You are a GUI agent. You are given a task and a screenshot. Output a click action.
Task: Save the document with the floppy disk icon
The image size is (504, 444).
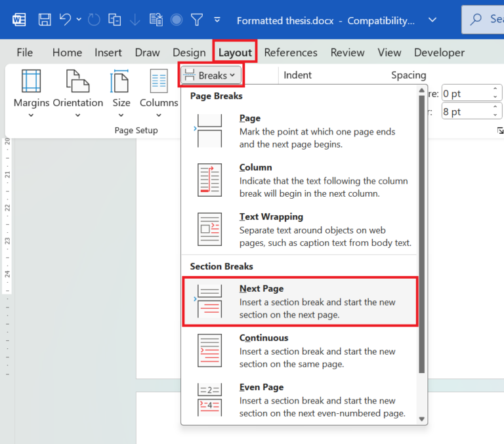45,20
